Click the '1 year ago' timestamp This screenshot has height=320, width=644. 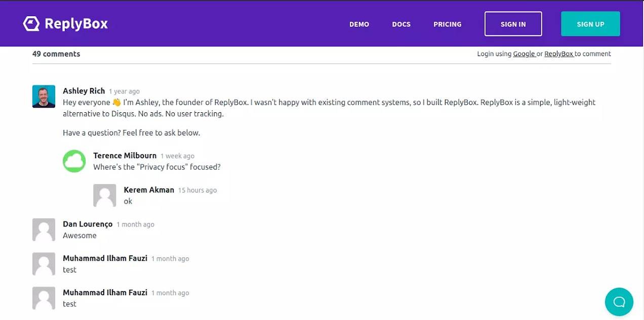(x=124, y=92)
